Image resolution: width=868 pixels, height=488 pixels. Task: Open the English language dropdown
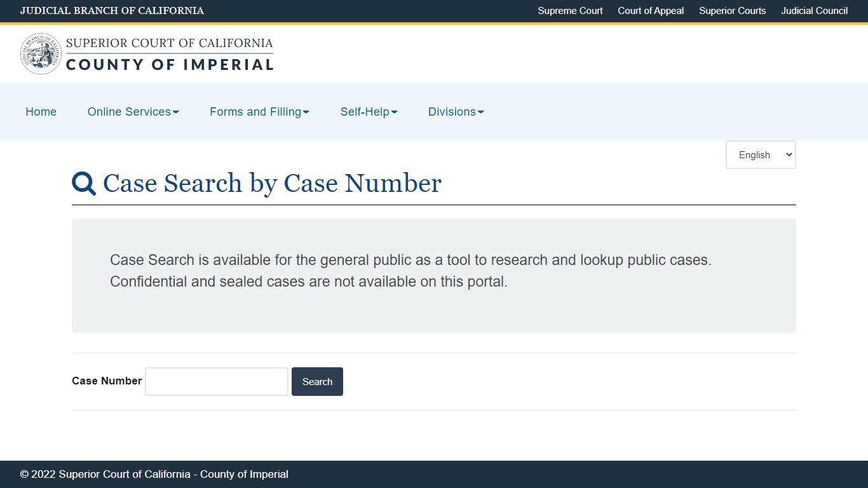[761, 155]
